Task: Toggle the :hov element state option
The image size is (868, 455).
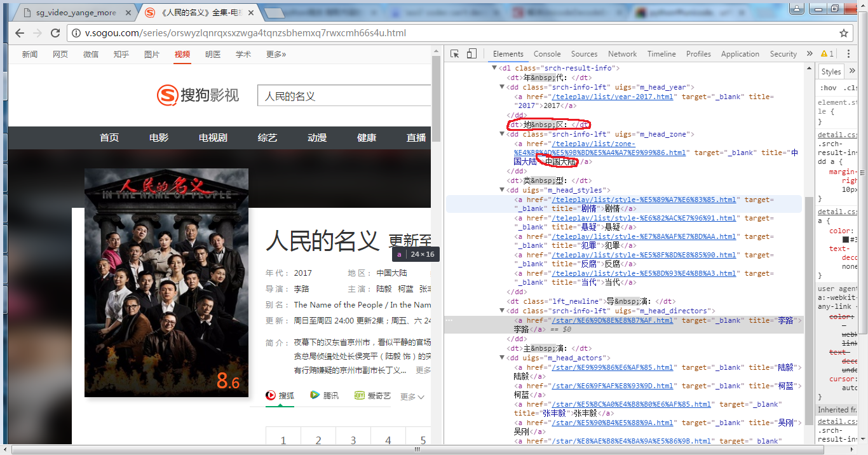Action: point(828,88)
